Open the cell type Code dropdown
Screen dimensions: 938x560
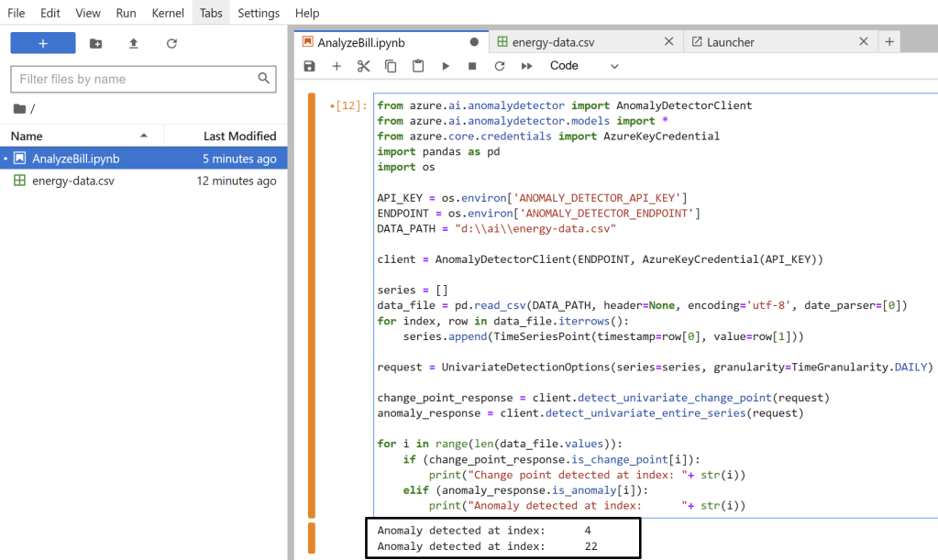[584, 66]
